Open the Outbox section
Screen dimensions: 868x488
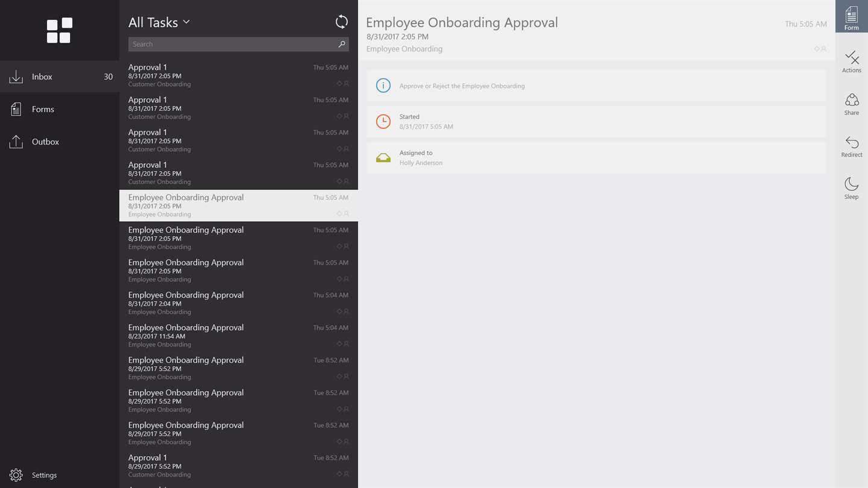pos(60,142)
